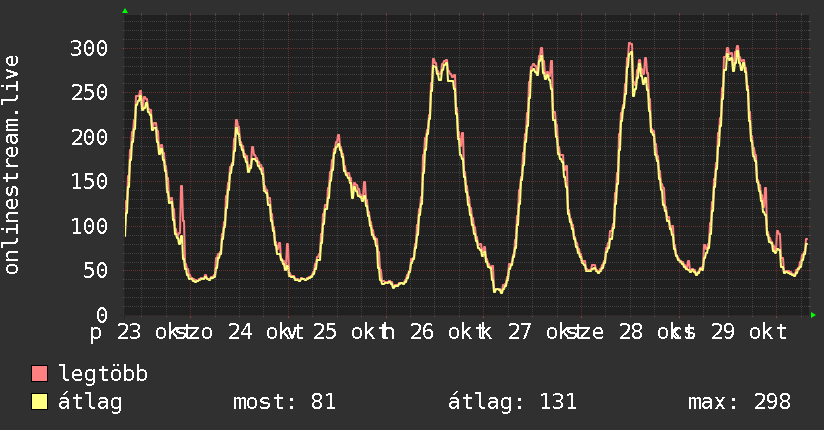Click the pink legtöbb legend swatch

pos(39,373)
